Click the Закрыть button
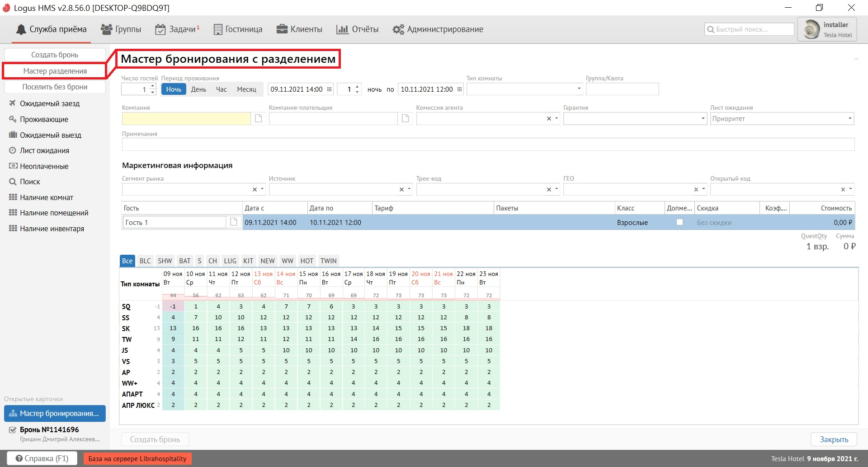The height and width of the screenshot is (467, 868). coord(834,439)
